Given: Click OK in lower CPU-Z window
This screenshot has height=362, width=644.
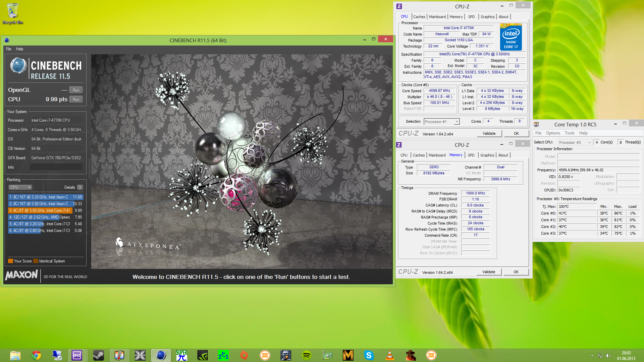Looking at the screenshot, I should pyautogui.click(x=516, y=272).
